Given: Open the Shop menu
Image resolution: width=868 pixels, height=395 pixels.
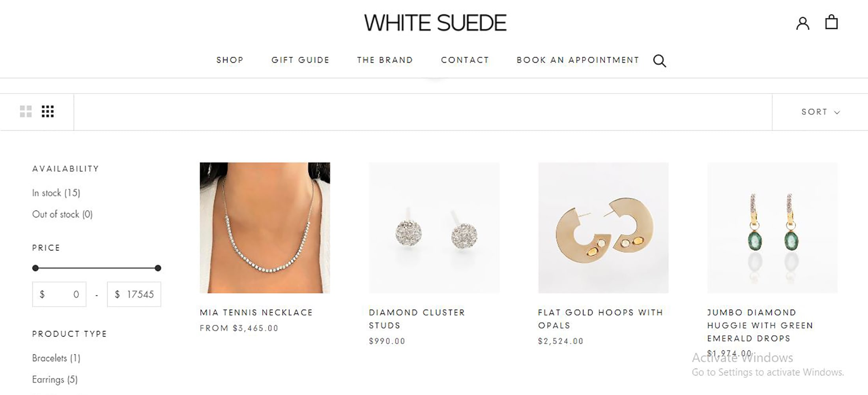Looking at the screenshot, I should [230, 60].
